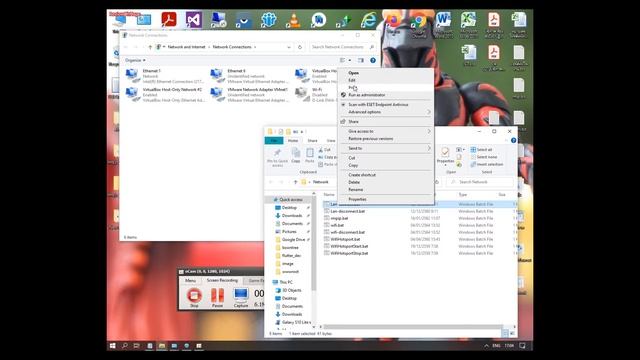640x360 pixels.
Task: Choose Open in context menu
Action: (x=386, y=73)
